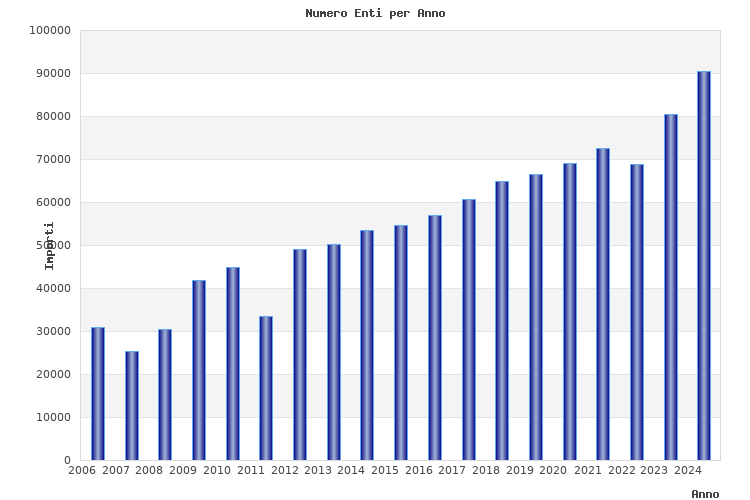The width and height of the screenshot is (750, 500).
Task: Click the 2006 bar in the chart
Action: pyautogui.click(x=98, y=394)
